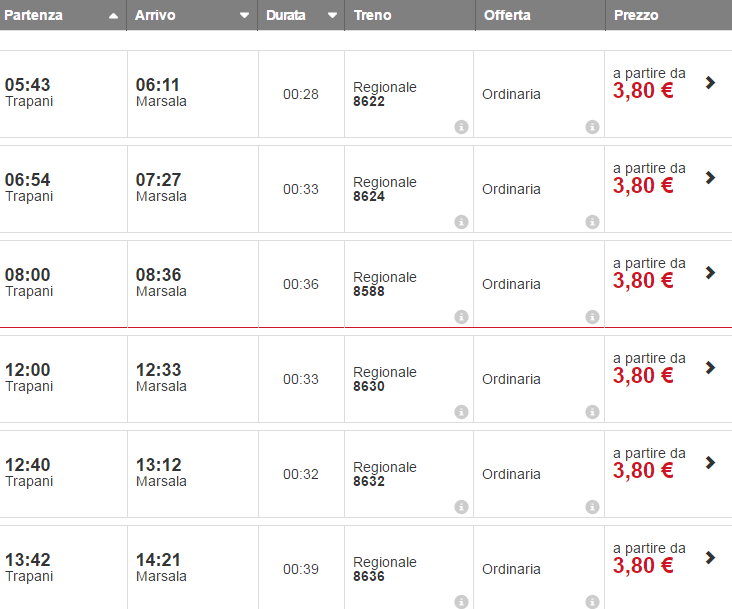
Task: Click info icon for train Regionale 8622
Action: [461, 127]
